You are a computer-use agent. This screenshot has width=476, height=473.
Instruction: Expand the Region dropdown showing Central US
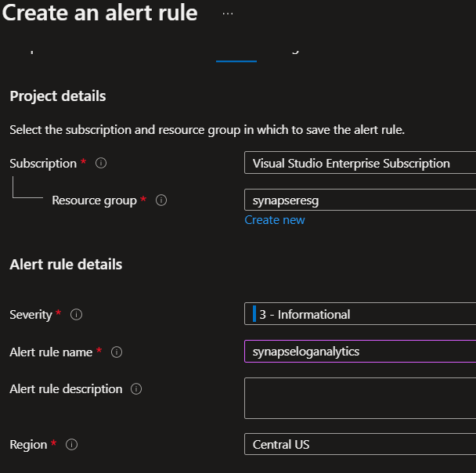tap(360, 444)
